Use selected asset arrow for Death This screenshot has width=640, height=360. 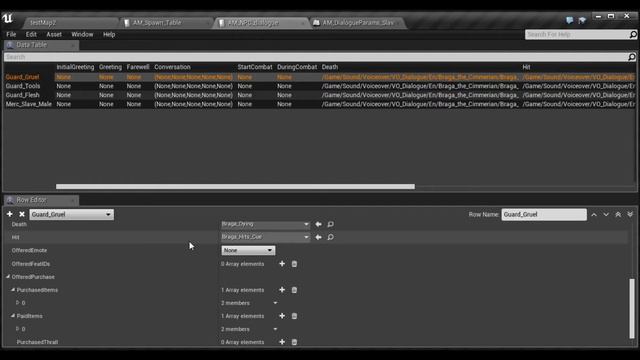click(x=318, y=224)
